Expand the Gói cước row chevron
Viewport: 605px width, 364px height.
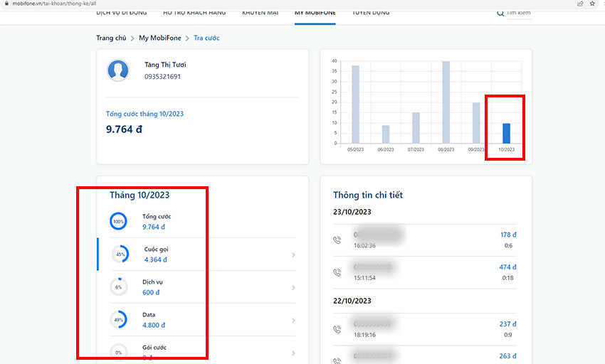[x=293, y=353]
